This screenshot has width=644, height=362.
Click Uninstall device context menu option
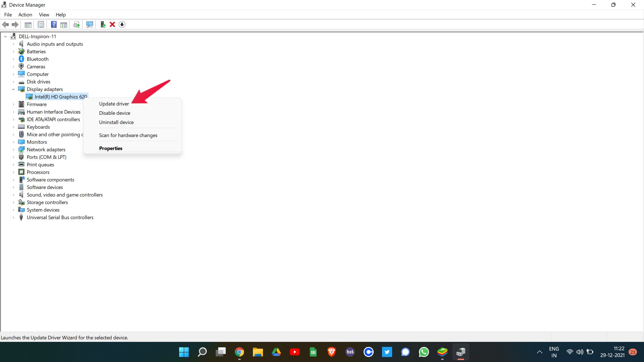coord(116,122)
